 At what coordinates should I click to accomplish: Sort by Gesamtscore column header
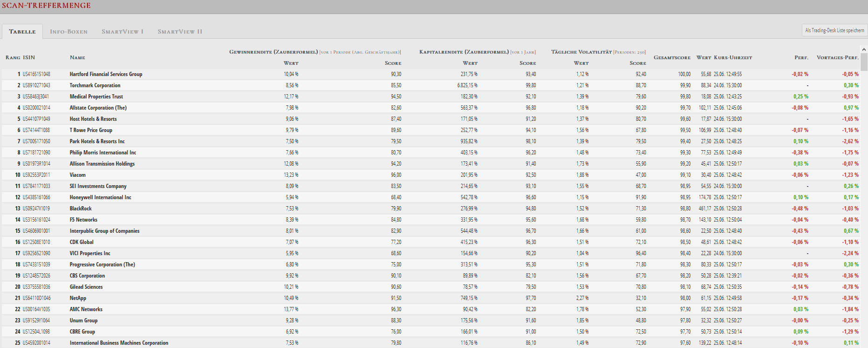672,57
